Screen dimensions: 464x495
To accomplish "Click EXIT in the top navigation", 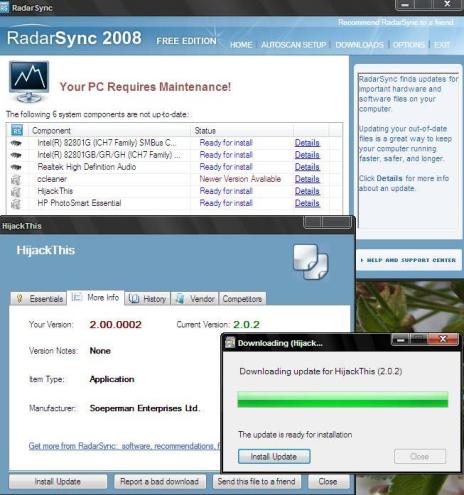I will [x=442, y=45].
